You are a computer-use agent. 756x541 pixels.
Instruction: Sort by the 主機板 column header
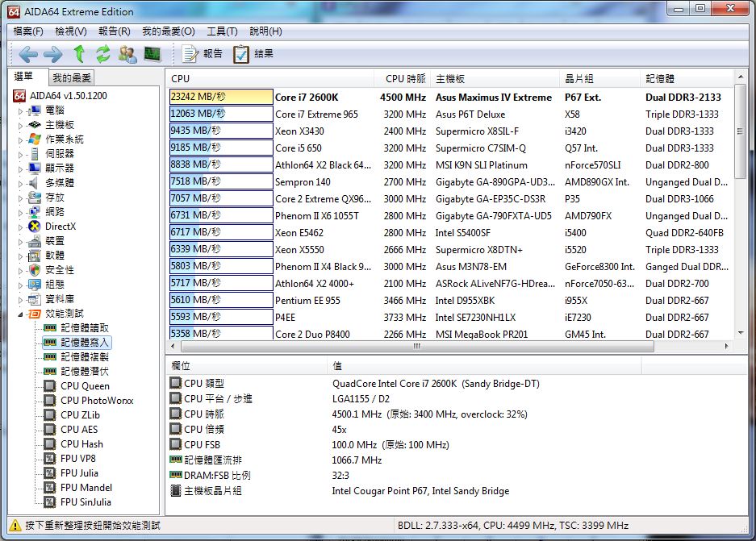point(495,78)
